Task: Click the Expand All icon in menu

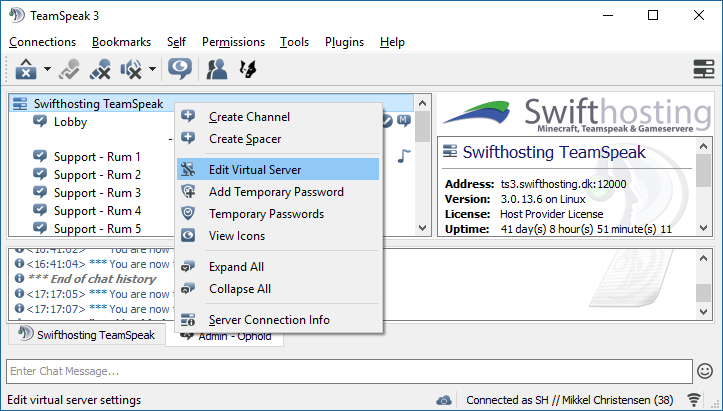Action: [188, 266]
